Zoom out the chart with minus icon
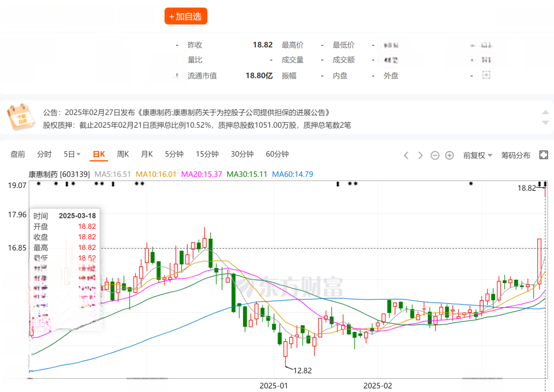 435,155
